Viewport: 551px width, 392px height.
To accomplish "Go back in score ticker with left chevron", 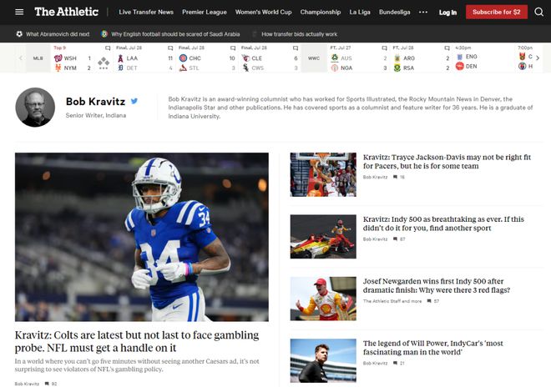I will [20, 58].
